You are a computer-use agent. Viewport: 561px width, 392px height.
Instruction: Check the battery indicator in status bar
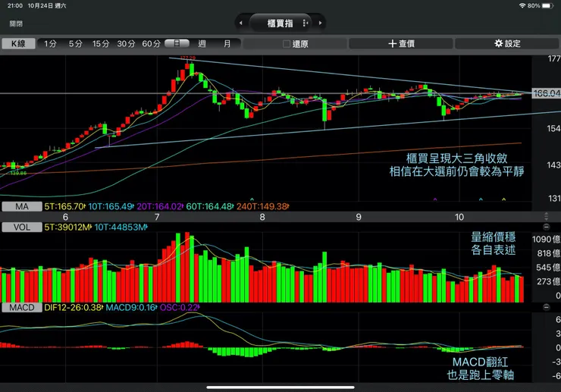[x=547, y=6]
